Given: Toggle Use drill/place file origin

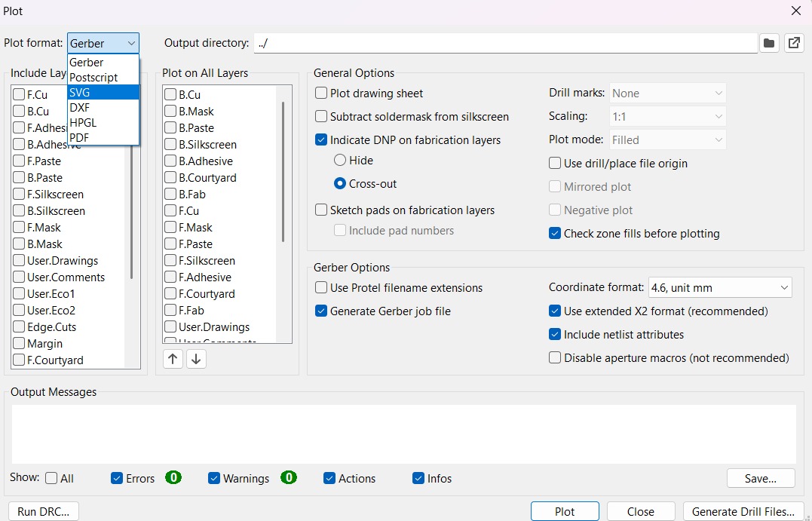Looking at the screenshot, I should click(555, 163).
